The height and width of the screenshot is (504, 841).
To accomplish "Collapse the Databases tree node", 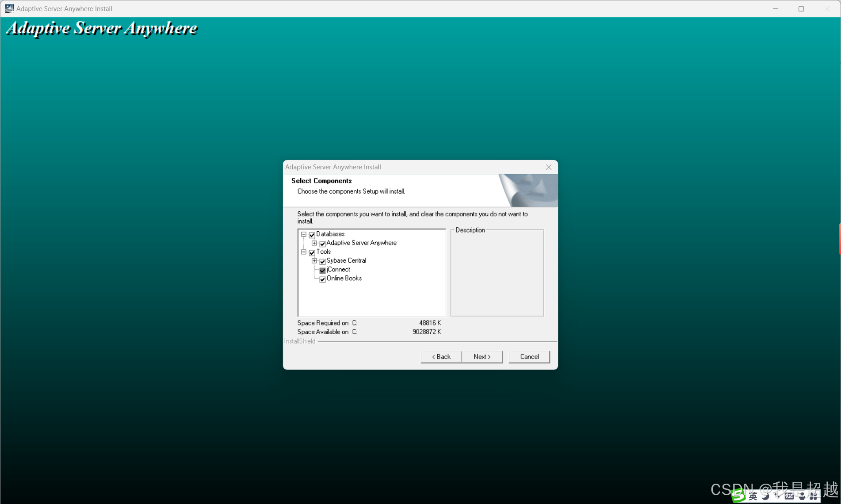I will coord(304,235).
